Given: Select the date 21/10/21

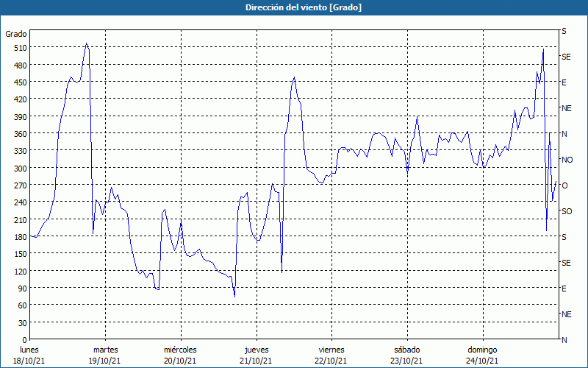Looking at the screenshot, I should [x=256, y=361].
